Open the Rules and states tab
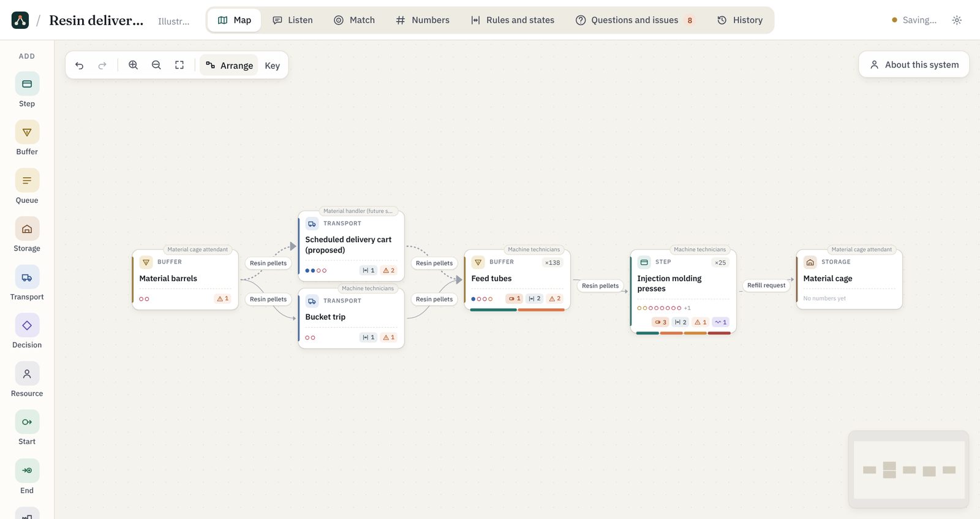Screen dimensions: 980x519 click(513, 20)
